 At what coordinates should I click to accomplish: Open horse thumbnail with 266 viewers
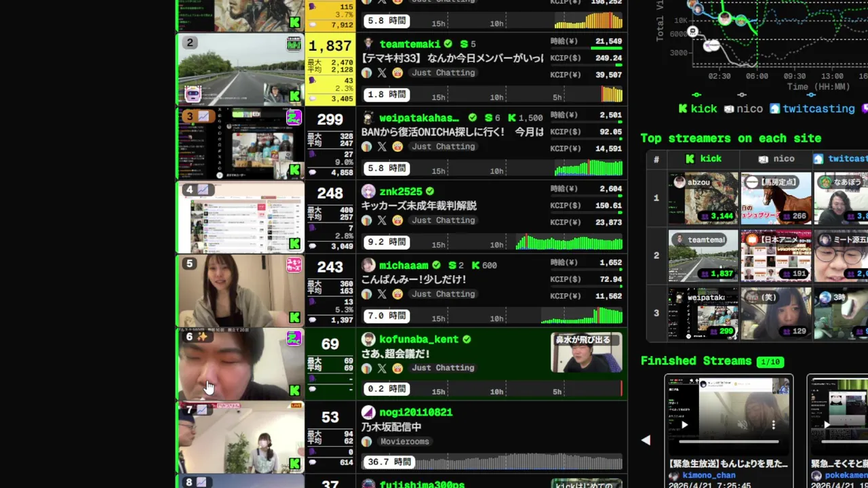[776, 198]
